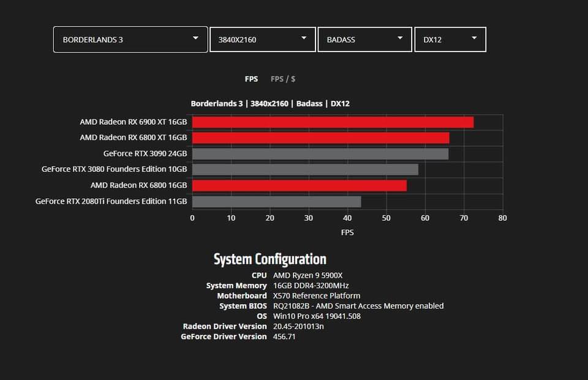Click the System Configuration heading
Image resolution: width=588 pixels, height=380 pixels.
[270, 259]
